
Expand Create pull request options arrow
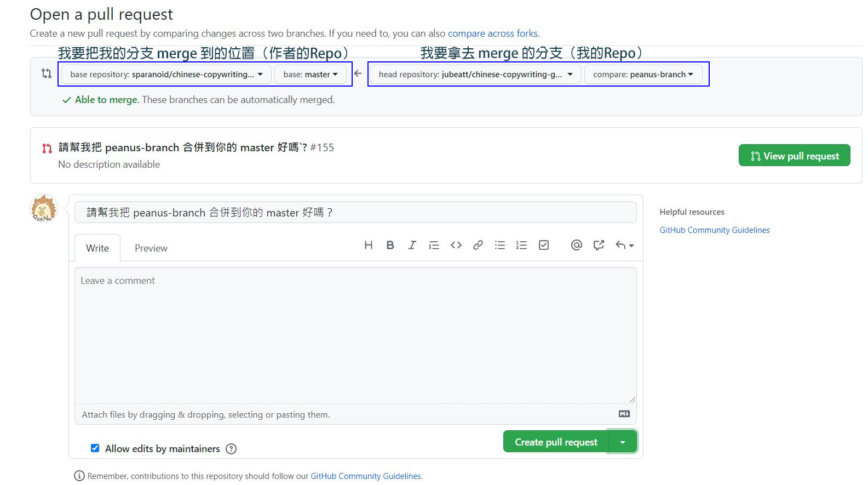pyautogui.click(x=623, y=442)
